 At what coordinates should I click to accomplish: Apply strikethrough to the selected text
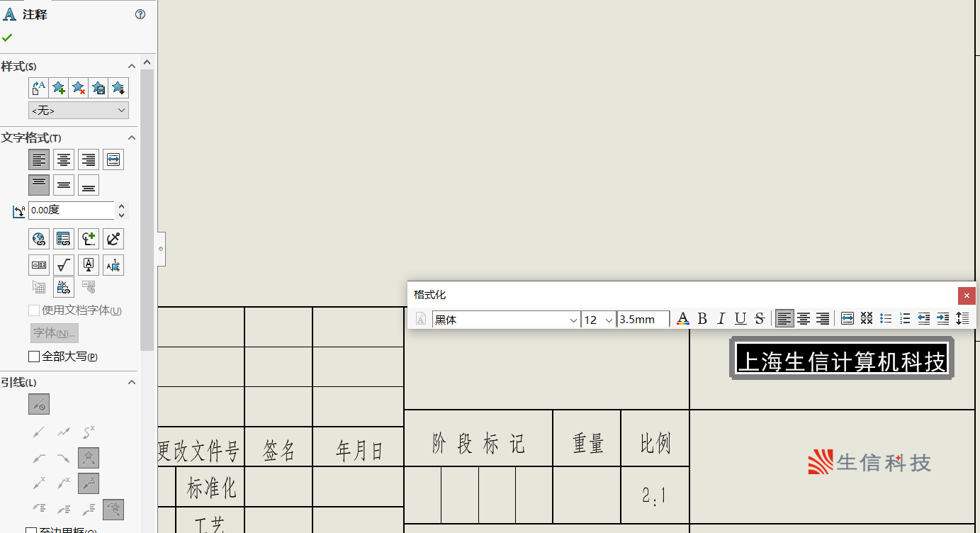[x=760, y=319]
